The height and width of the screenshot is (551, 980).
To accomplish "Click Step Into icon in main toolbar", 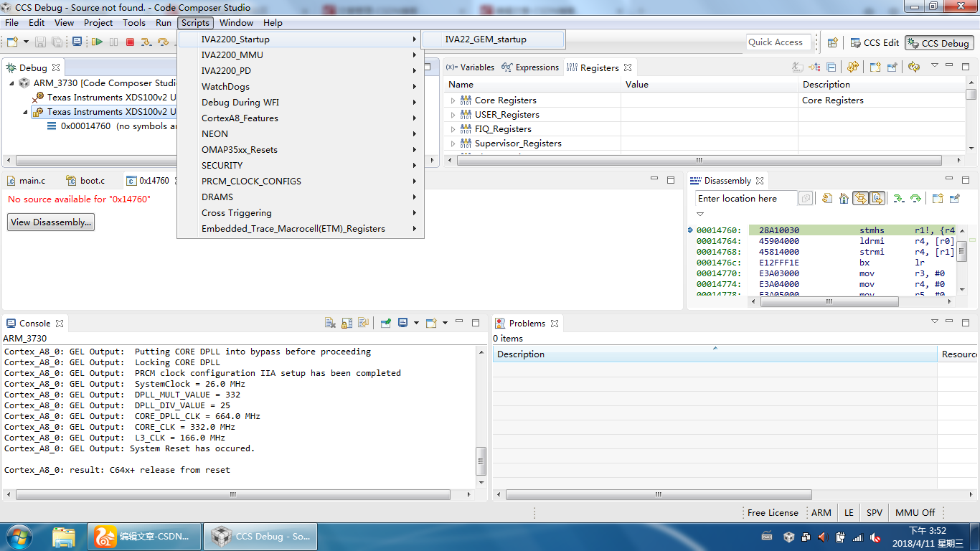I will pyautogui.click(x=146, y=42).
